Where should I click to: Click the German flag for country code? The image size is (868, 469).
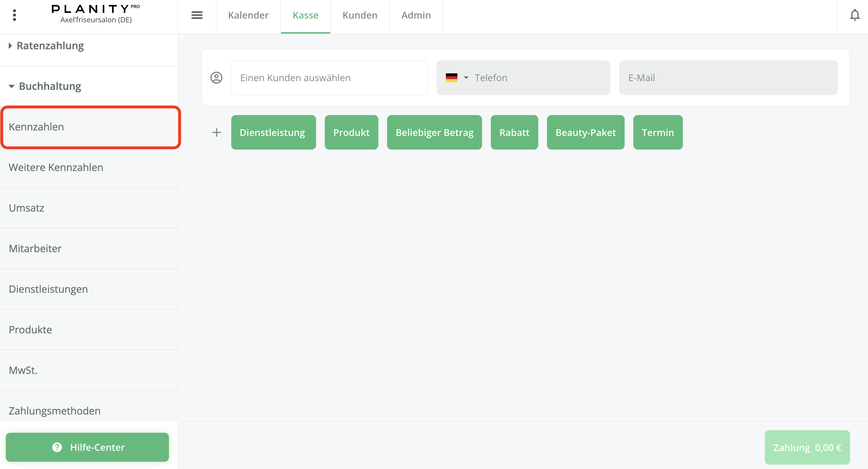coord(452,78)
